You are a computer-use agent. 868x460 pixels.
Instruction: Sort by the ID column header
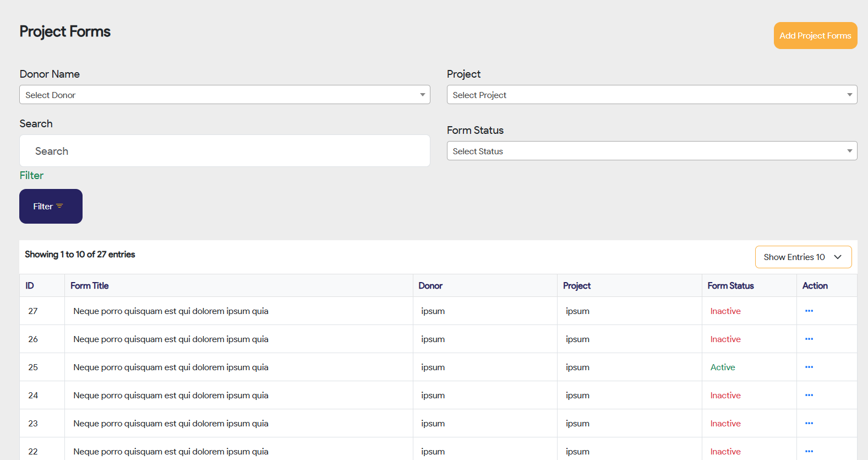[30, 286]
